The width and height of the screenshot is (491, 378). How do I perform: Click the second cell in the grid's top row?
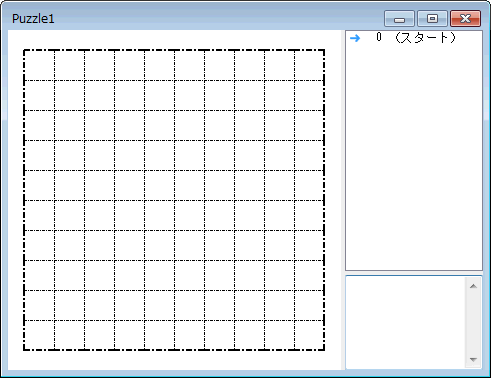69,65
